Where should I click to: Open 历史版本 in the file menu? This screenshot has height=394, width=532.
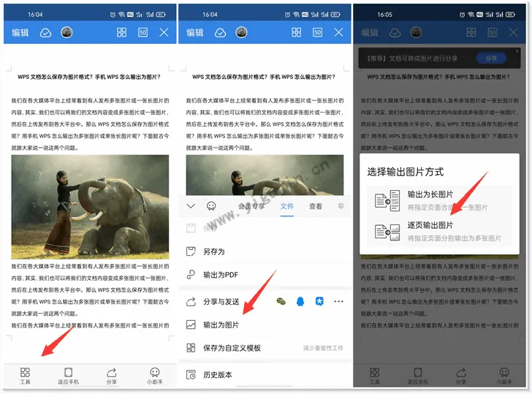pyautogui.click(x=265, y=375)
